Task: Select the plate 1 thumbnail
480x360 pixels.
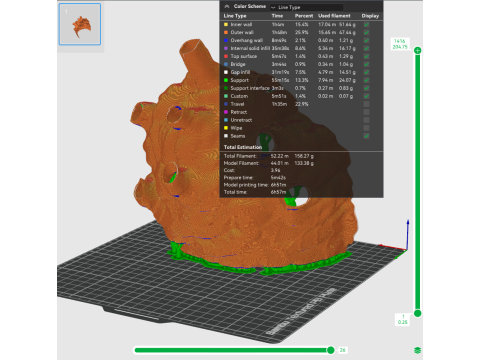Action: pyautogui.click(x=80, y=24)
